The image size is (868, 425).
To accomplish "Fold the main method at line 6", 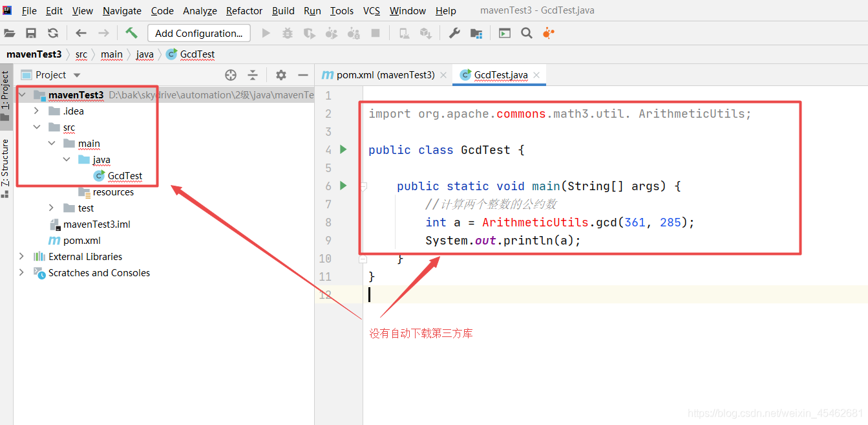I will tap(363, 186).
